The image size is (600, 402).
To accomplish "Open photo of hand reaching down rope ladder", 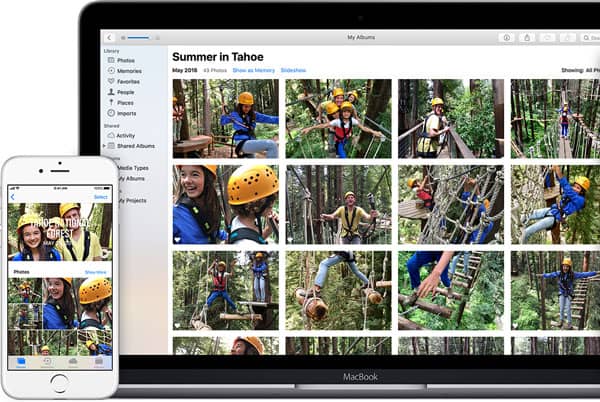I will pyautogui.click(x=451, y=290).
